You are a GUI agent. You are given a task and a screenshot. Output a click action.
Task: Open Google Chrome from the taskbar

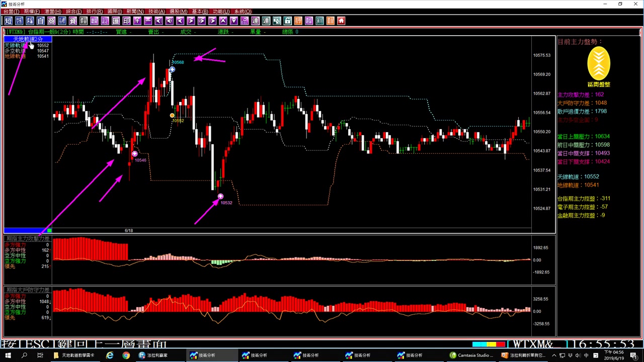pyautogui.click(x=126, y=355)
